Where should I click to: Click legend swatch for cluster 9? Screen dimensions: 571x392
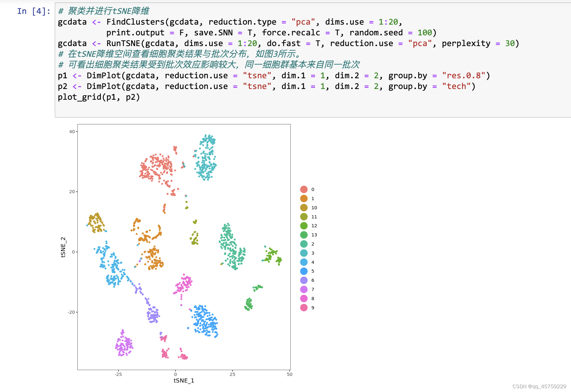click(x=304, y=308)
